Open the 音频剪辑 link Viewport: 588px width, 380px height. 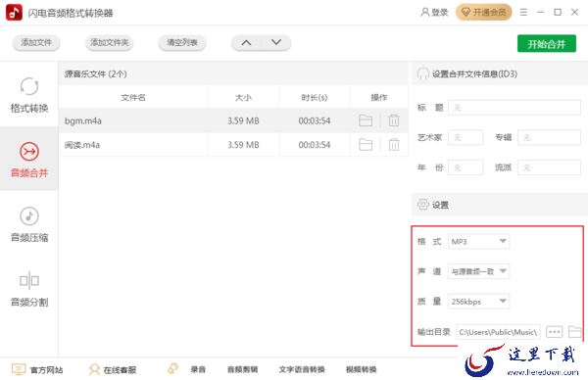[x=243, y=369]
